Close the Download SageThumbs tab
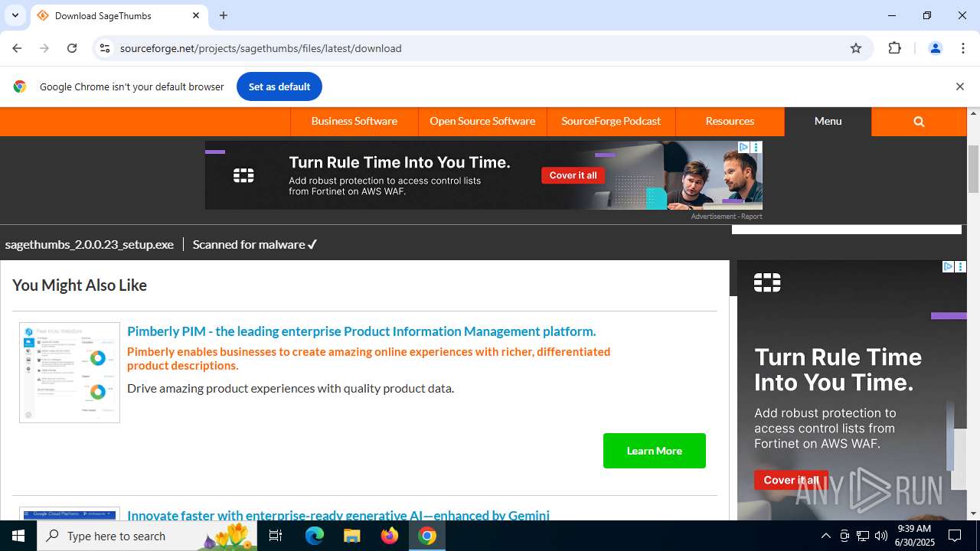The width and height of the screenshot is (980, 551). tap(196, 15)
